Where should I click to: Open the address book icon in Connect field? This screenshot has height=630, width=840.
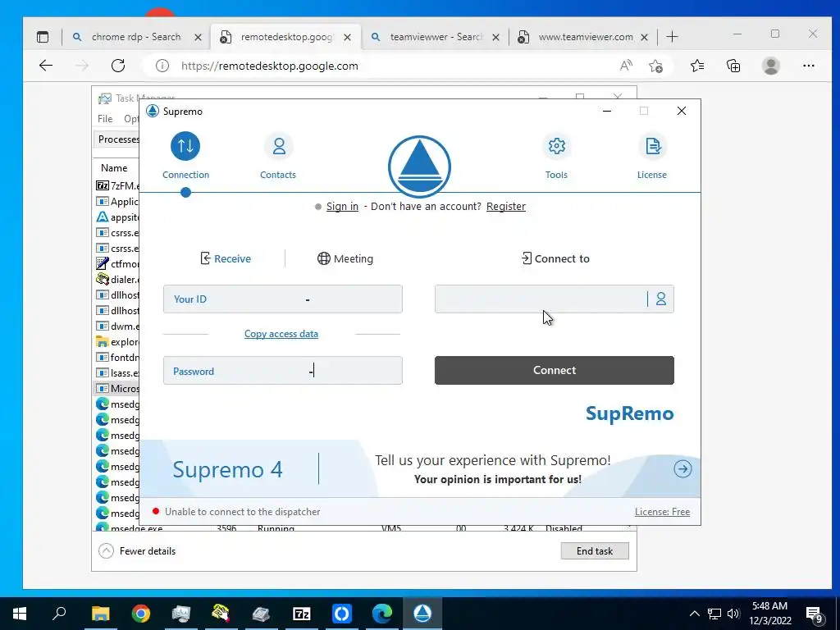[661, 299]
